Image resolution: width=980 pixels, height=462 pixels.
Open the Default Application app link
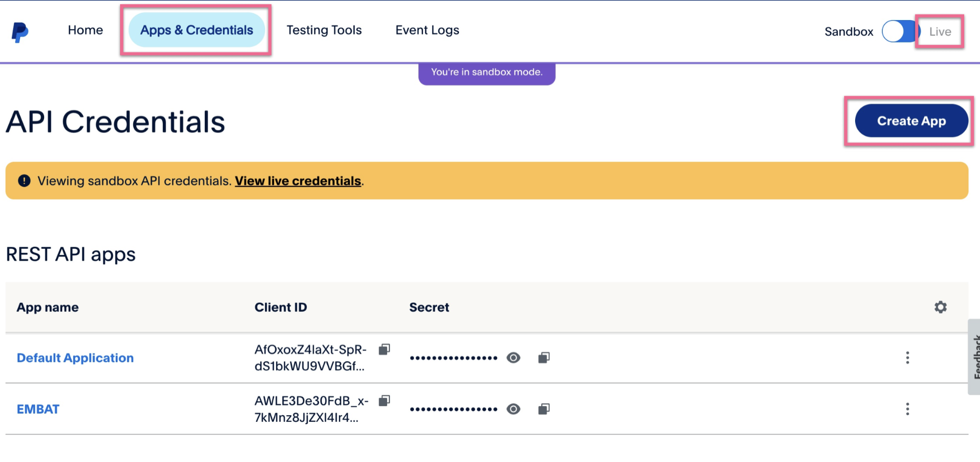click(75, 358)
